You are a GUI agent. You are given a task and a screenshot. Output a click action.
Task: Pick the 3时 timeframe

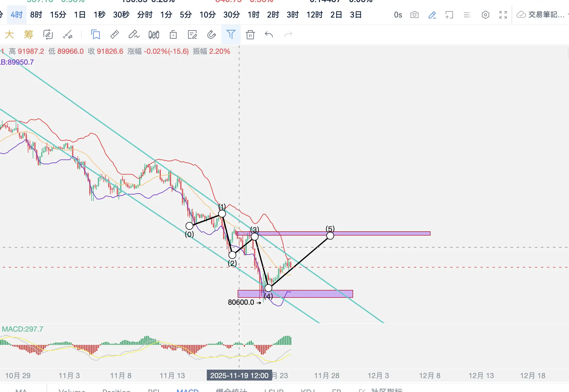[293, 15]
